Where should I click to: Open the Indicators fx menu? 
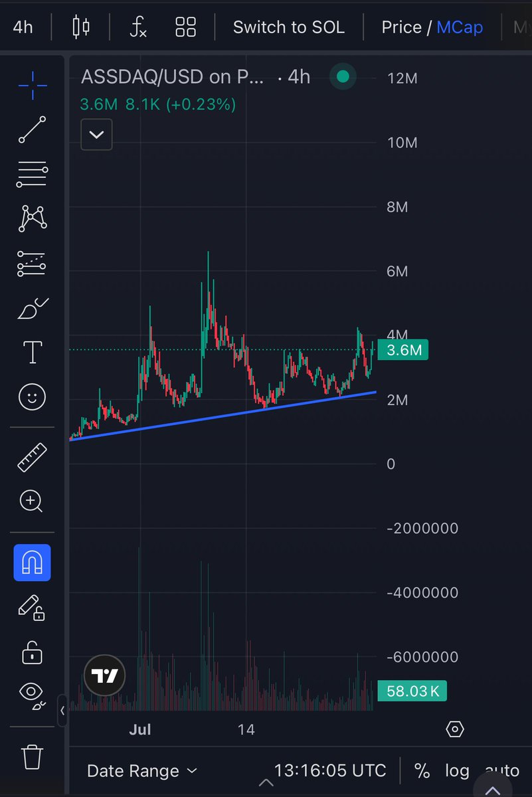click(x=137, y=27)
